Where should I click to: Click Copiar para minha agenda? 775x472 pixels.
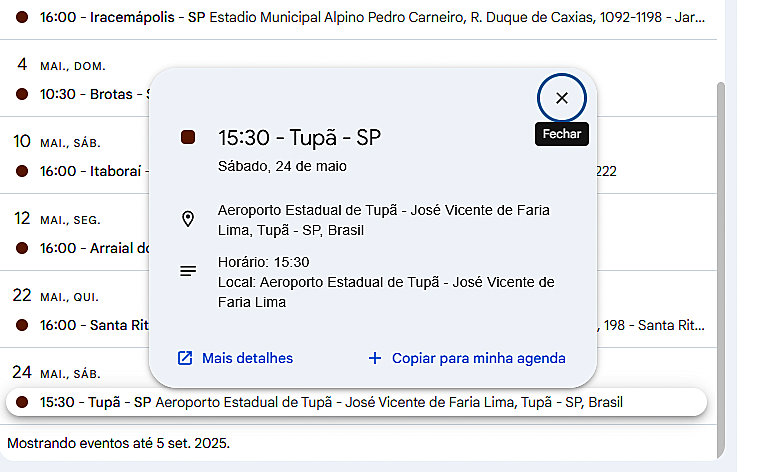(x=478, y=358)
